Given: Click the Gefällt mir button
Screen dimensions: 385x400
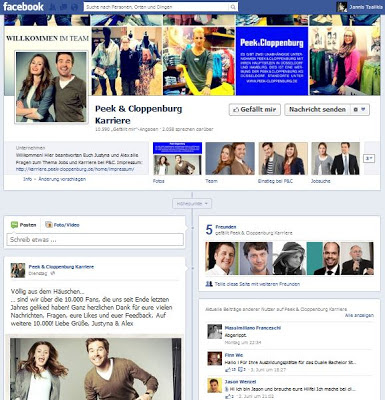Looking at the screenshot, I should coord(255,109).
